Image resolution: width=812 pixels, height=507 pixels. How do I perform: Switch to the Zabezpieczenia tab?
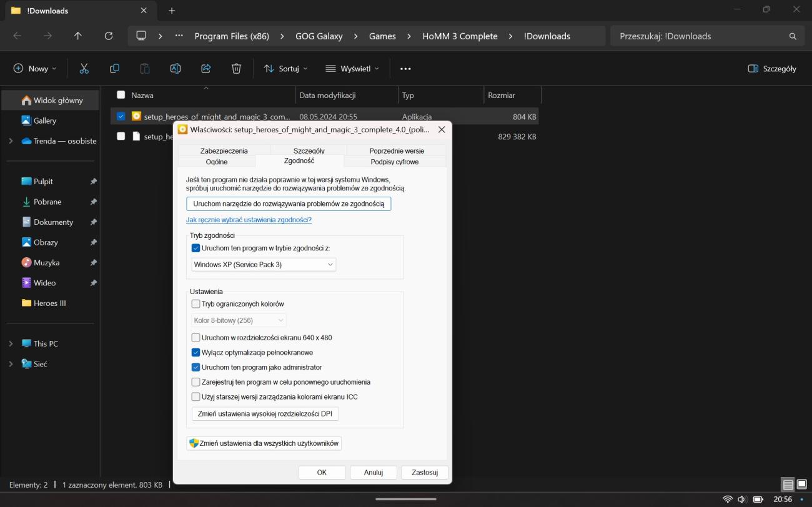click(x=224, y=150)
